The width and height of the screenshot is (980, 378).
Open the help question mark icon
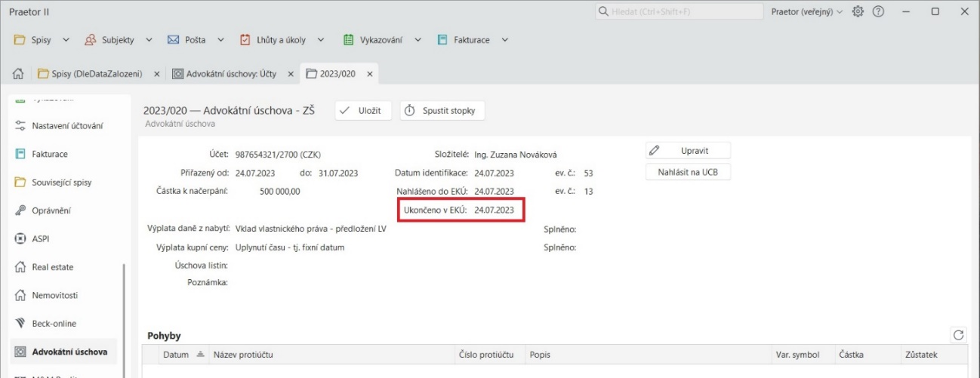click(878, 12)
